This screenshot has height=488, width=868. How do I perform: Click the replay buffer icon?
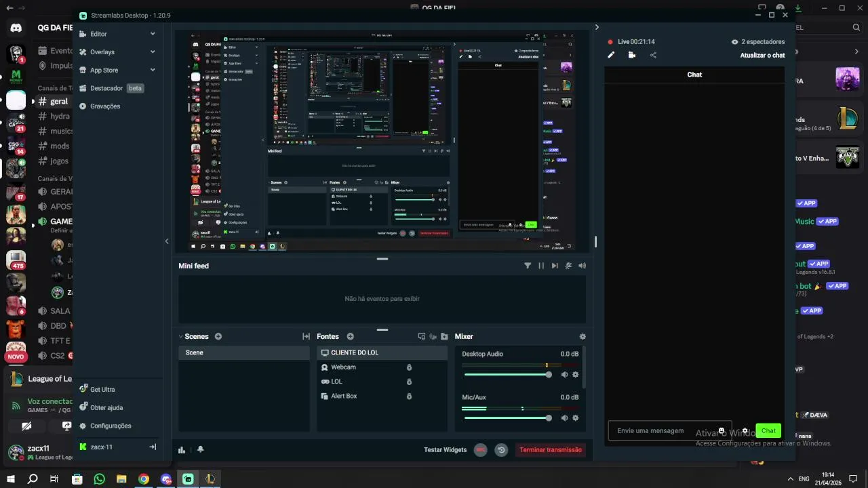pyautogui.click(x=501, y=449)
